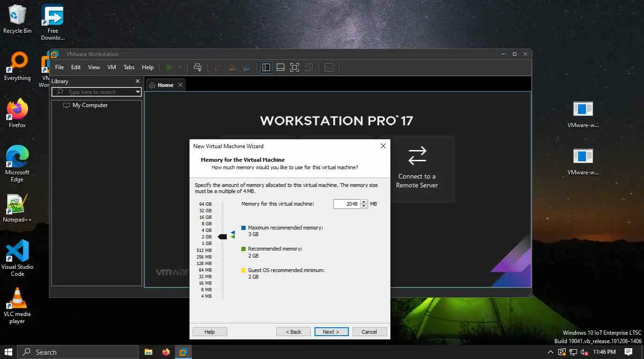
Task: Open the VLC media player desktop shortcut
Action: coord(17,305)
